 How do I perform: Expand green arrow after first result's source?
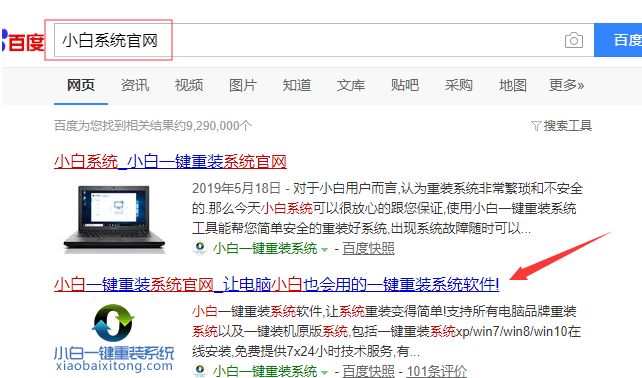[x=324, y=249]
